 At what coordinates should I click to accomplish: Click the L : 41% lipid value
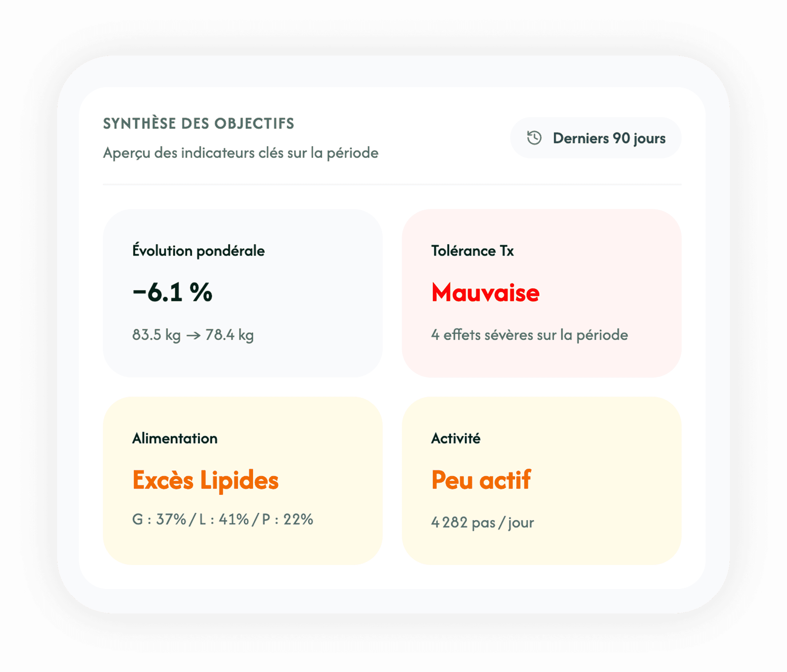(224, 519)
